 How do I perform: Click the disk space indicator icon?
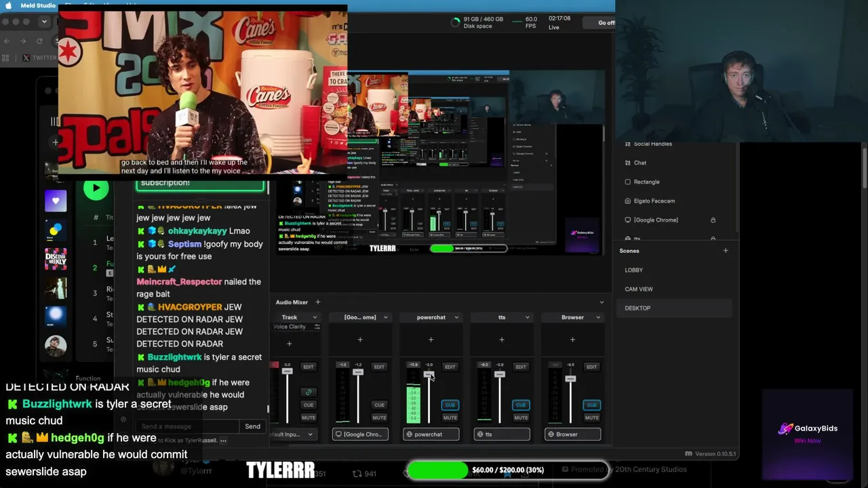[x=455, y=22]
